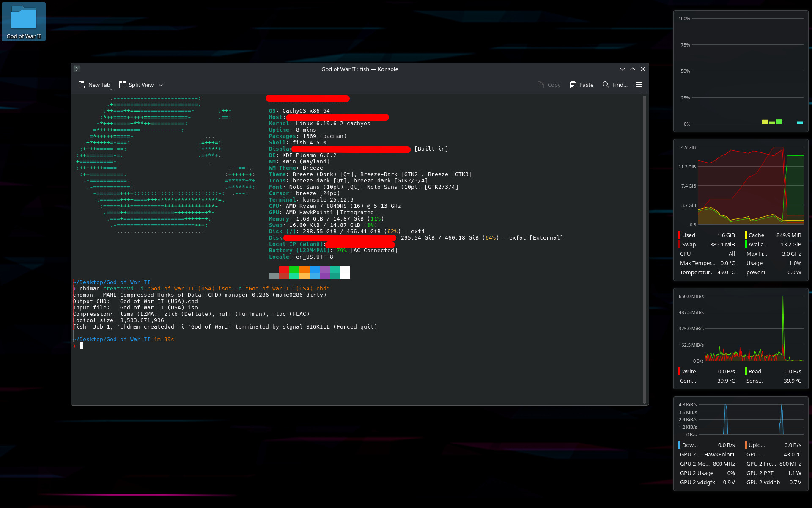Viewport: 812px width, 508px height.
Task: Open the Find search tool
Action: click(x=614, y=85)
